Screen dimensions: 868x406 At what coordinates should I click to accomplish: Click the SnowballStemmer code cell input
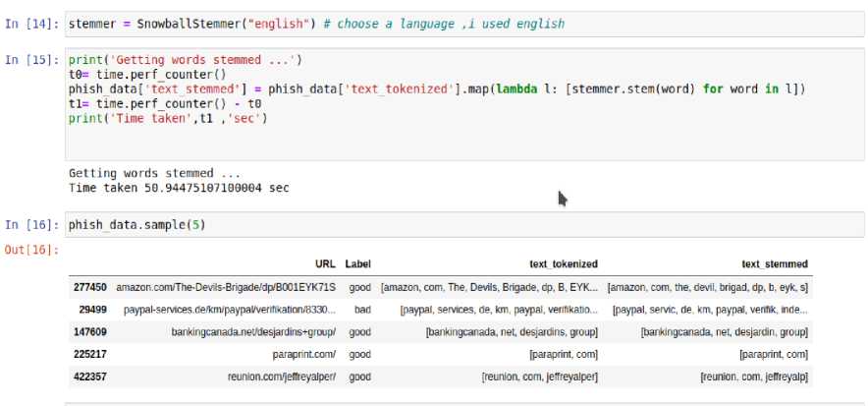point(314,23)
